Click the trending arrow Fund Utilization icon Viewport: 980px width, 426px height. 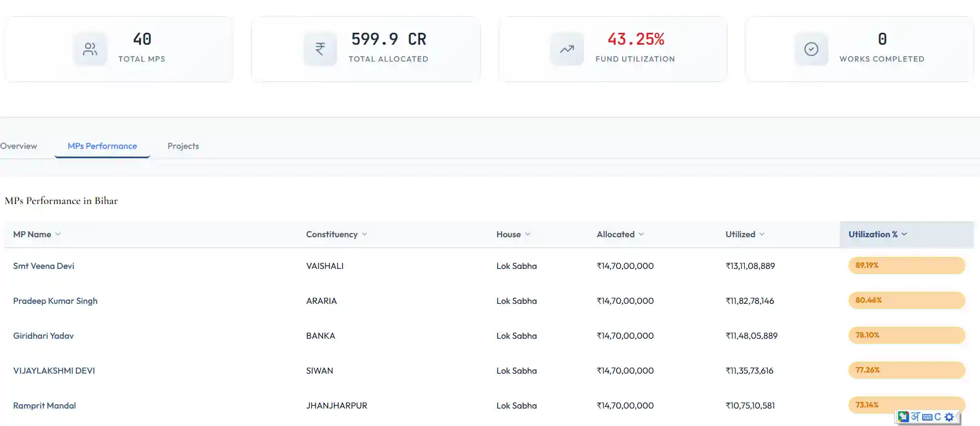567,49
